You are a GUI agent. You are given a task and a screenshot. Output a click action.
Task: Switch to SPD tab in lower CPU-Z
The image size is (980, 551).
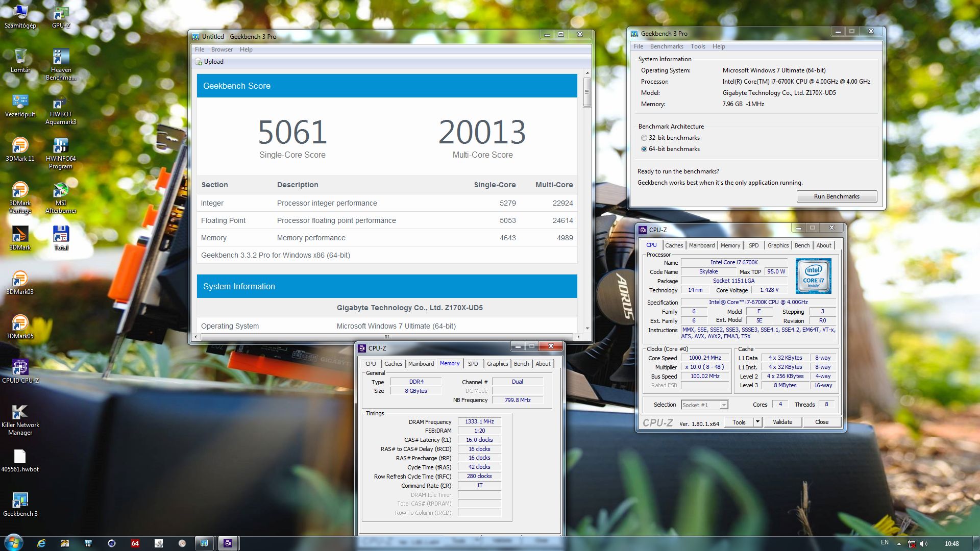pyautogui.click(x=473, y=364)
